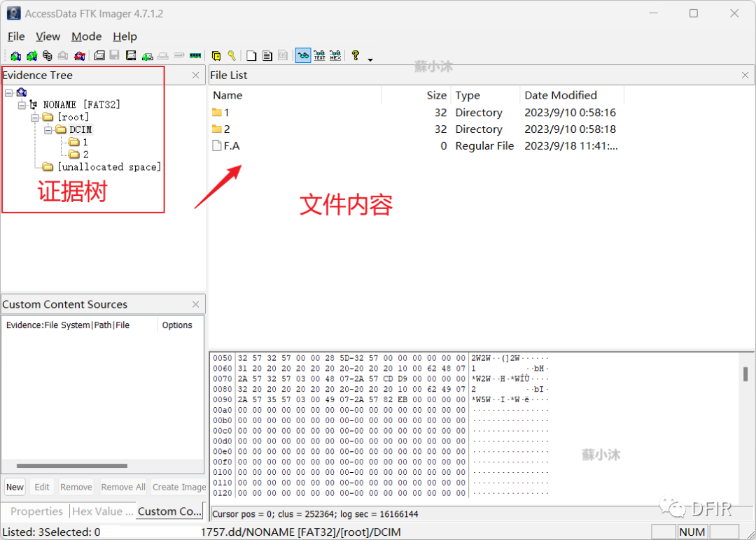Image resolution: width=756 pixels, height=540 pixels.
Task: Collapse the NONAME [FAT32] partition node
Action: 22,105
